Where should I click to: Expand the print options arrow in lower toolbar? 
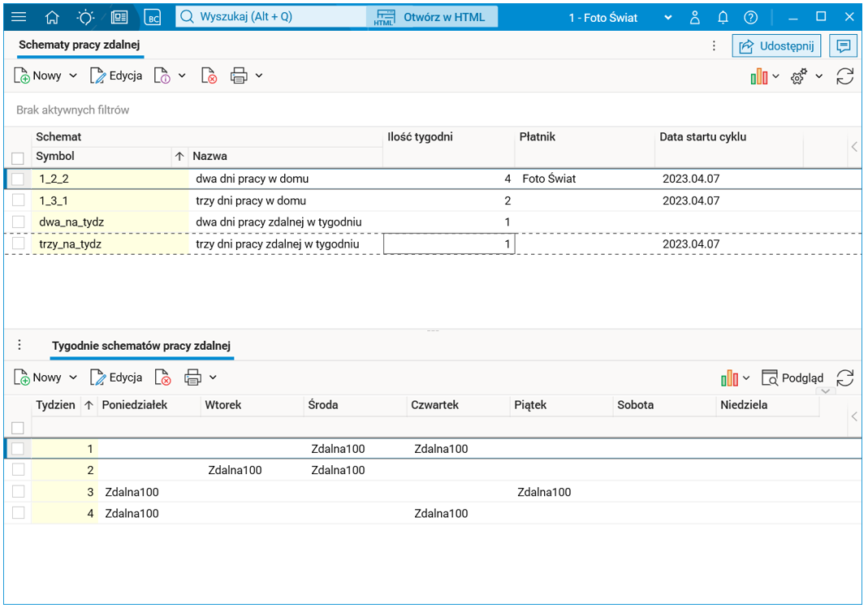(x=213, y=377)
